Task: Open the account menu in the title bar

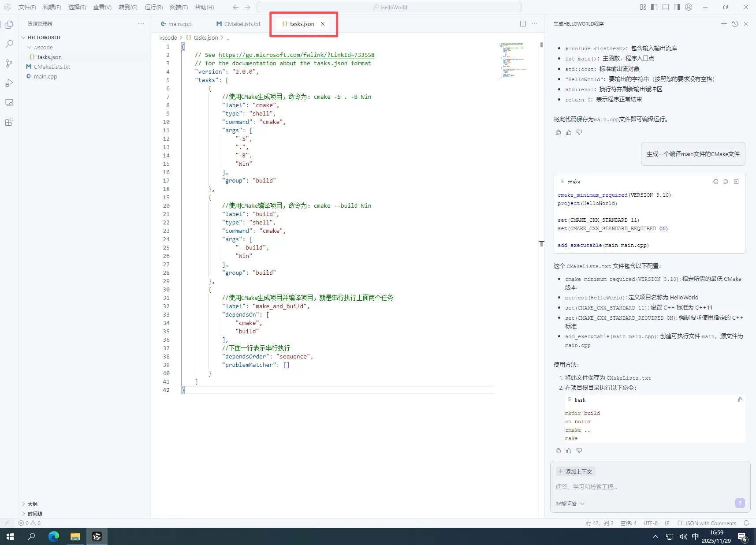Action: pos(689,7)
